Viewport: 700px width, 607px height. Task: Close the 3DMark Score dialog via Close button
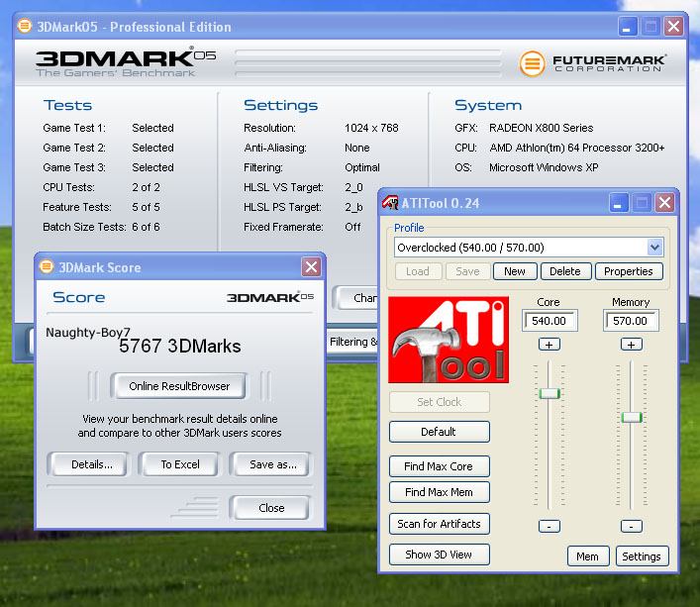tap(270, 508)
